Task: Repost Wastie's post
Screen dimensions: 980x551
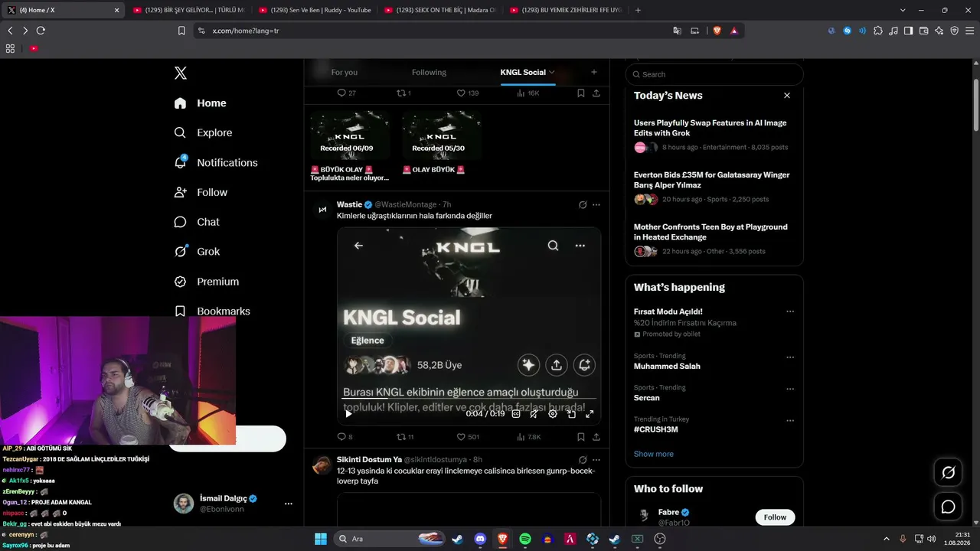Action: 405,437
